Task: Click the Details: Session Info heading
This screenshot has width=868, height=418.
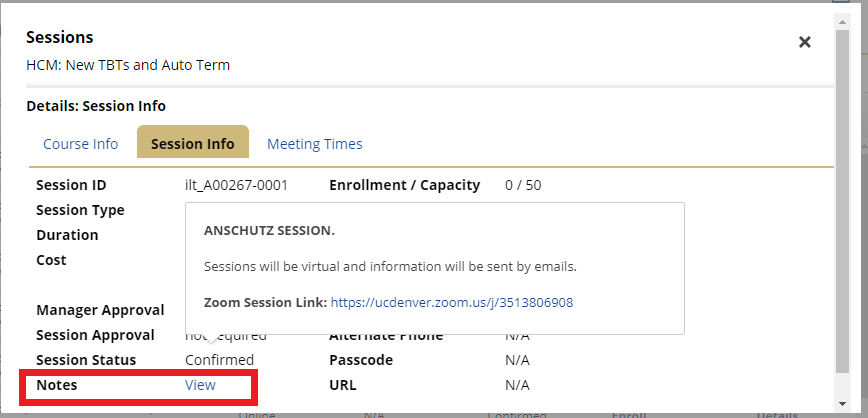Action: tap(96, 106)
